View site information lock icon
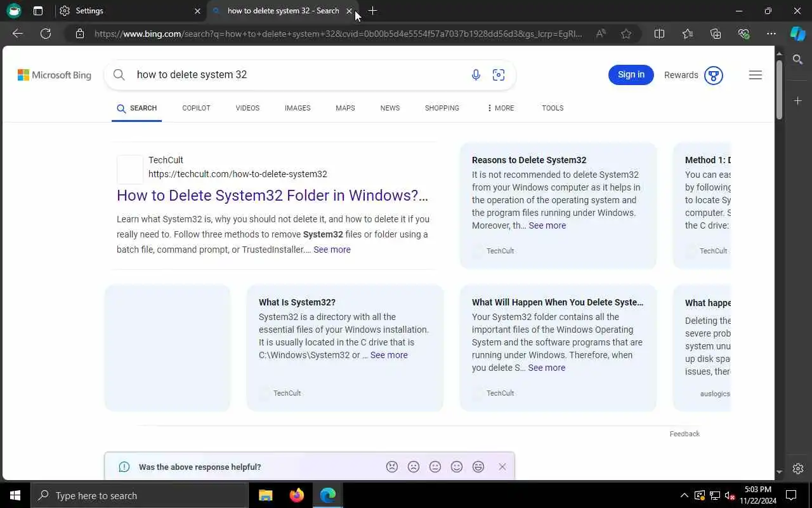Screen dimensions: 812x508 pos(80,34)
